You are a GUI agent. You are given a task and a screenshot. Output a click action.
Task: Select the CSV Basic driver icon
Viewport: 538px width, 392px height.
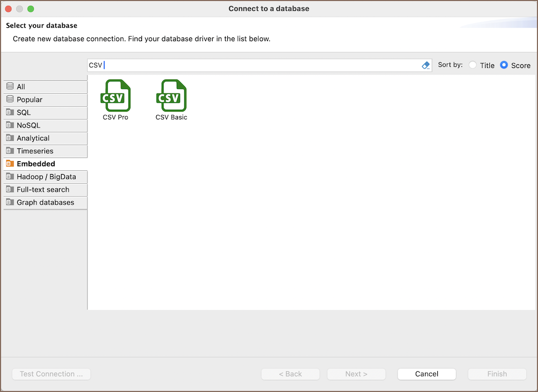tap(171, 96)
